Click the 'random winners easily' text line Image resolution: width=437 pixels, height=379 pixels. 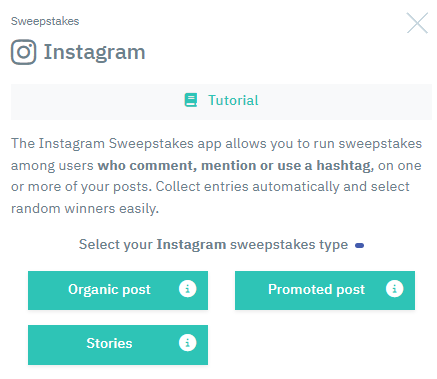tap(85, 209)
